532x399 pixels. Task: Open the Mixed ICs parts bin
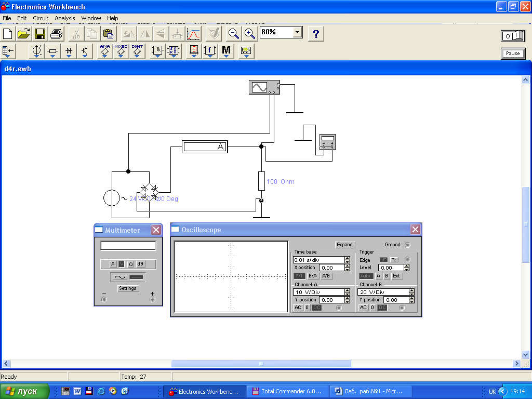coord(121,51)
